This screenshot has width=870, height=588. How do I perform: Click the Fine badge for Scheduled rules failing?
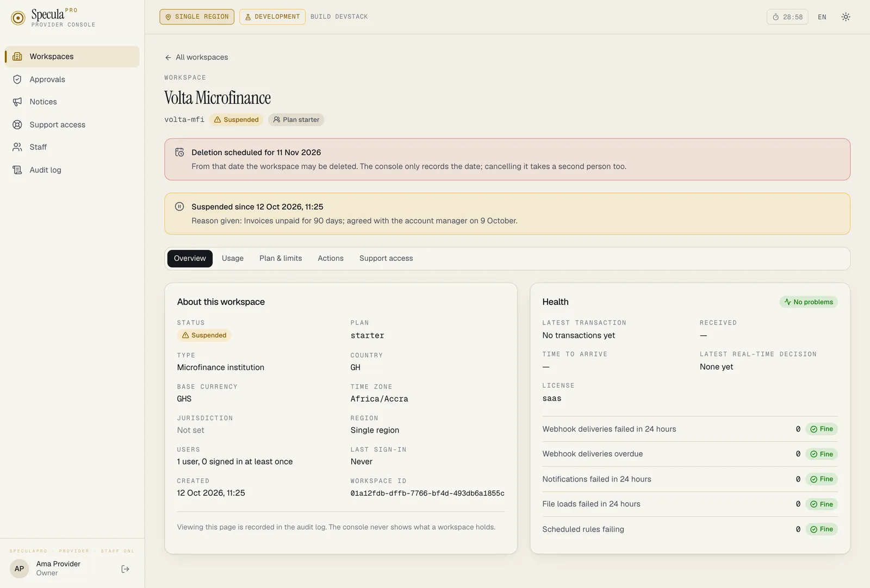822,529
